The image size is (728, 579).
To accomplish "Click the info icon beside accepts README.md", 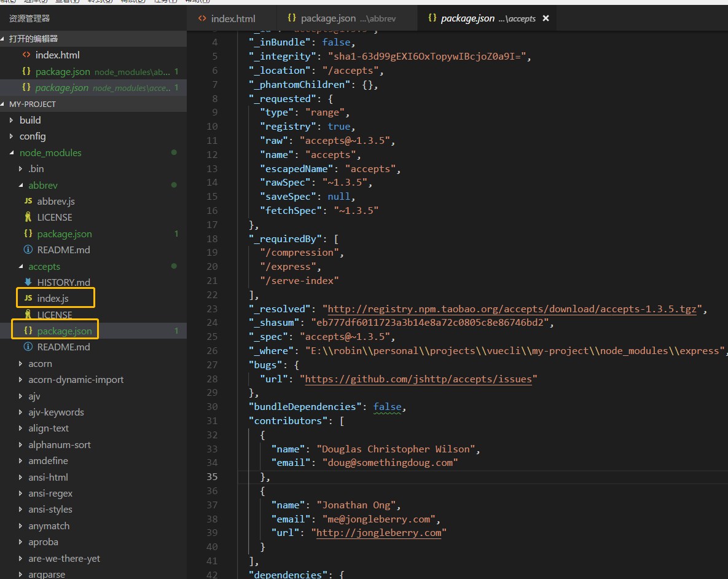I will tap(28, 347).
